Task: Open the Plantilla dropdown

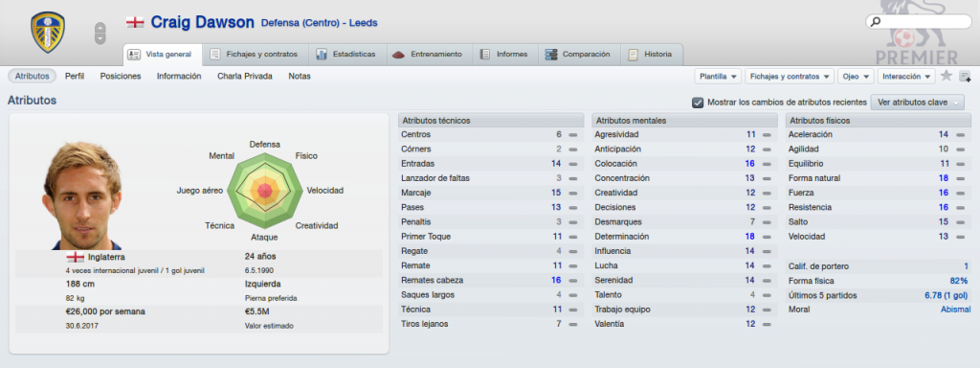Action: (x=718, y=77)
